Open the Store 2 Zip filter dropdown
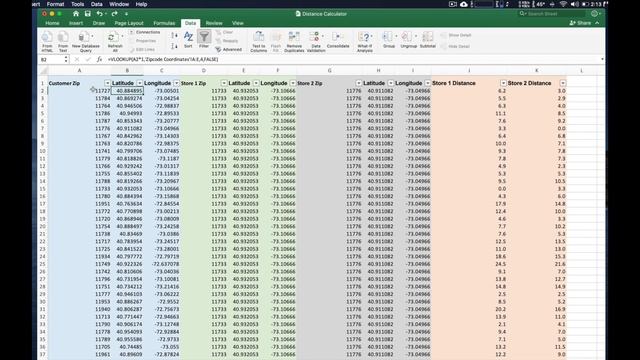The image size is (640, 360). 358,83
